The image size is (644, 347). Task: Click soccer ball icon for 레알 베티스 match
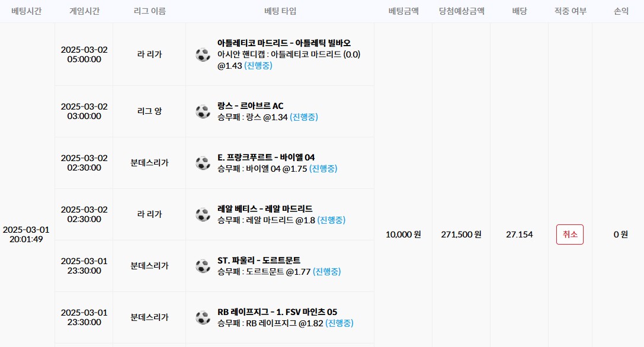(x=203, y=214)
